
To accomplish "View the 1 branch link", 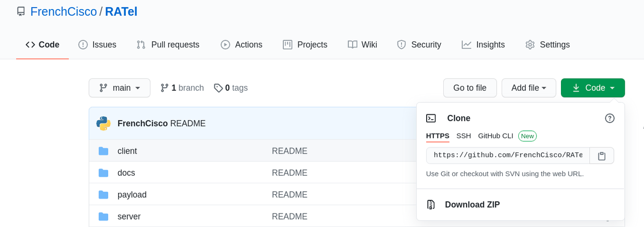I will 182,88.
